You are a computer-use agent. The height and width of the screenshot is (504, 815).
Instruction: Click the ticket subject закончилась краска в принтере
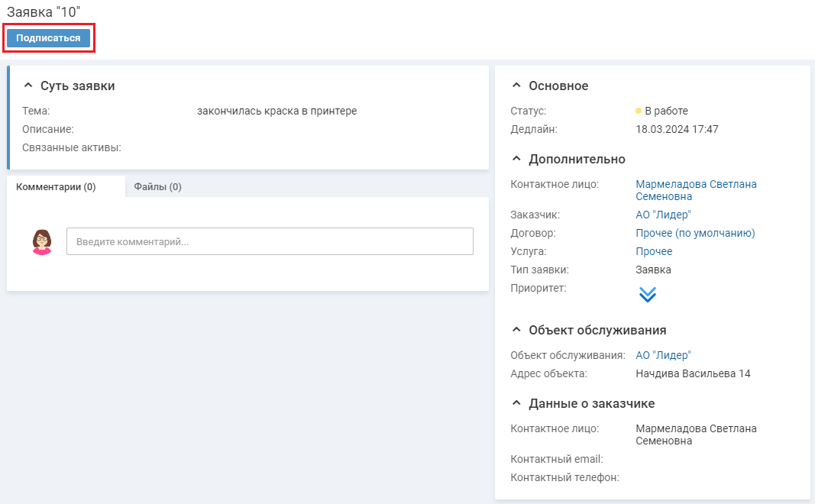[x=277, y=111]
